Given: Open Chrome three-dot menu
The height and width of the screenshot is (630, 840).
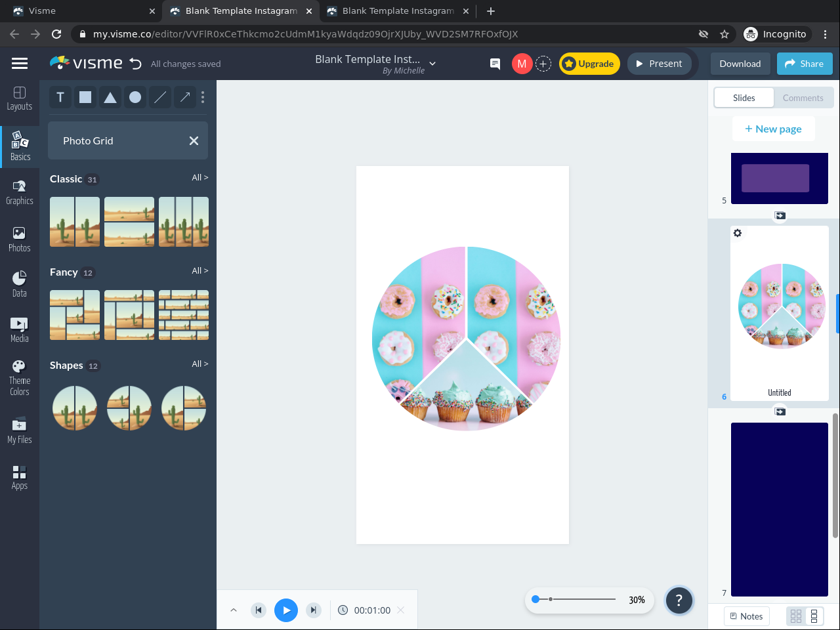Looking at the screenshot, I should click(x=826, y=34).
